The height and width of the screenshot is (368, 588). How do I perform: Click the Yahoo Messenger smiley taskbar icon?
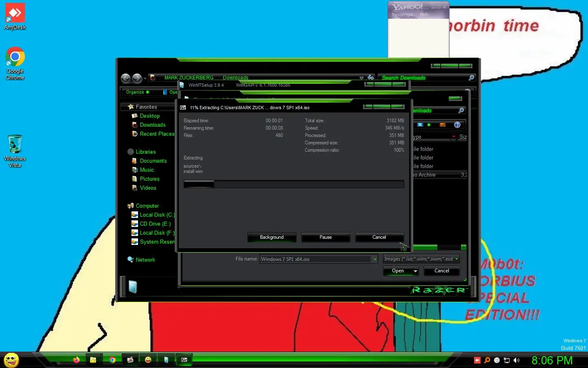point(148,360)
